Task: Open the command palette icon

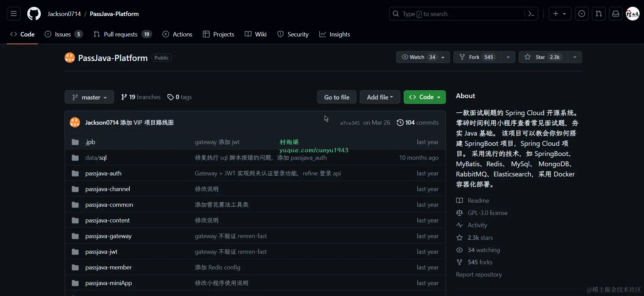Action: point(531,14)
